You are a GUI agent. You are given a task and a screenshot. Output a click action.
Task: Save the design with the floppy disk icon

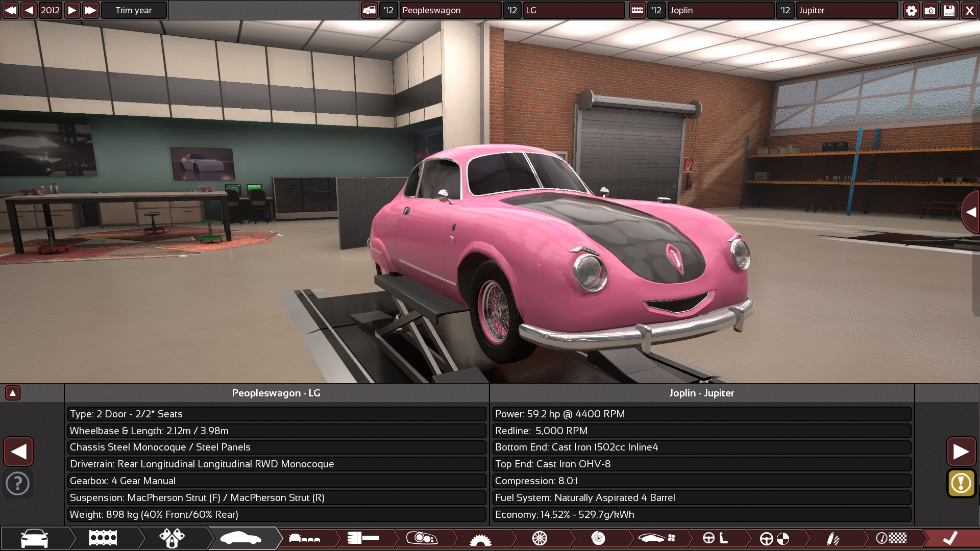click(x=949, y=10)
